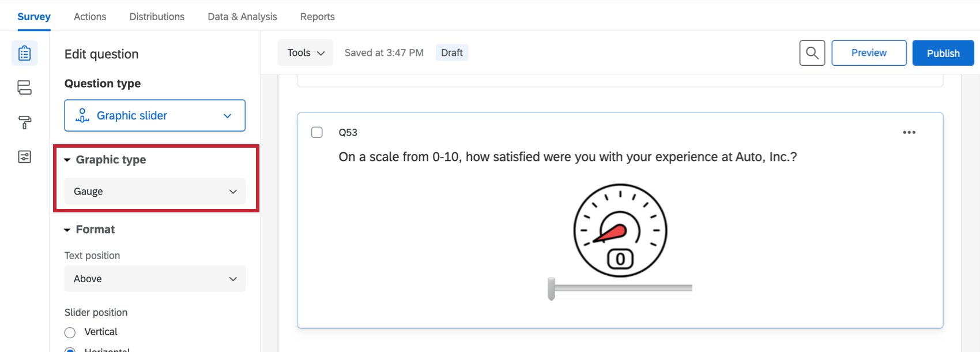Publish the survey
This screenshot has width=980, height=352.
(x=943, y=53)
